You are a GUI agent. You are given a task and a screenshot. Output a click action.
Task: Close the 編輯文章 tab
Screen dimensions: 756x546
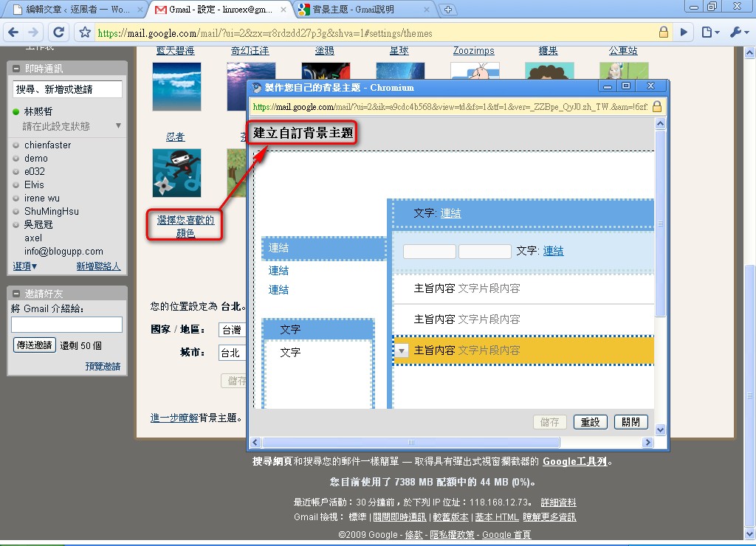(140, 9)
